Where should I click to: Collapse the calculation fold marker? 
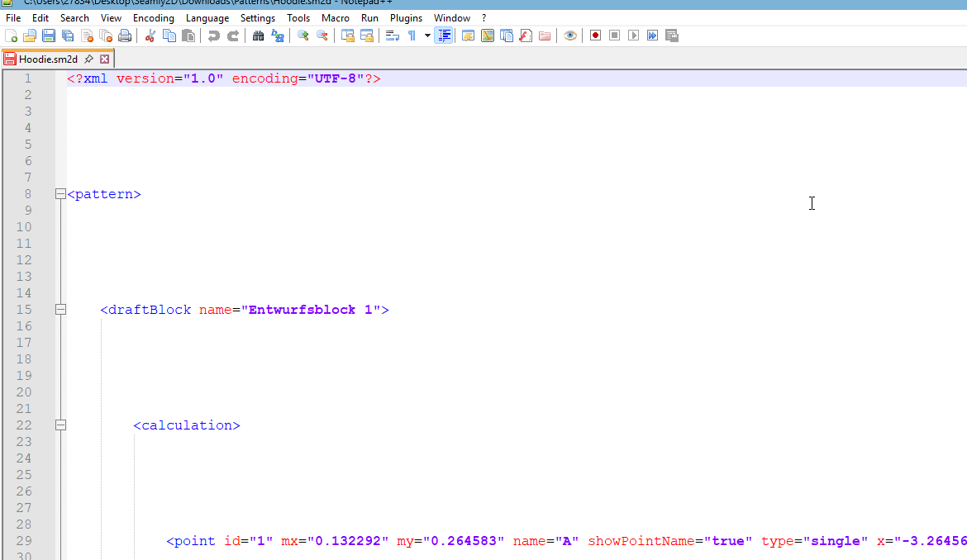[60, 425]
